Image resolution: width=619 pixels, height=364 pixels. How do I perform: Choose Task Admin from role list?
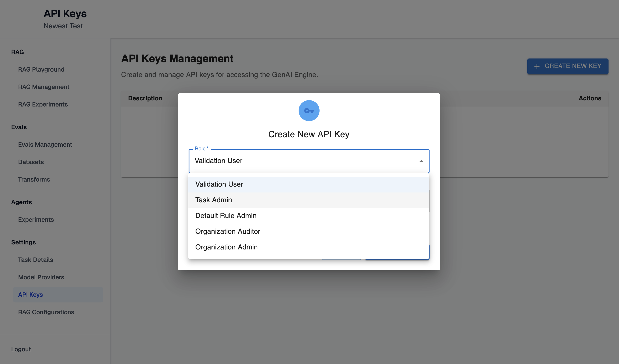click(x=213, y=200)
